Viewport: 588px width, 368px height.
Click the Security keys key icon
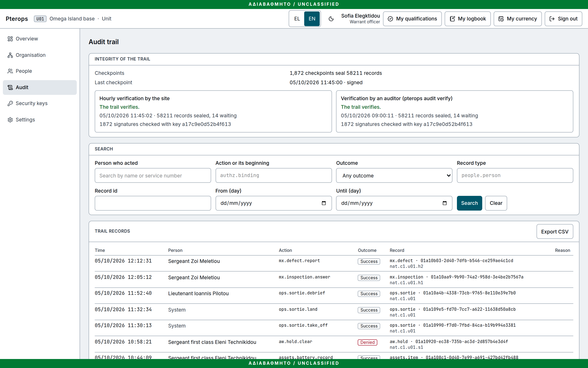pyautogui.click(x=10, y=103)
